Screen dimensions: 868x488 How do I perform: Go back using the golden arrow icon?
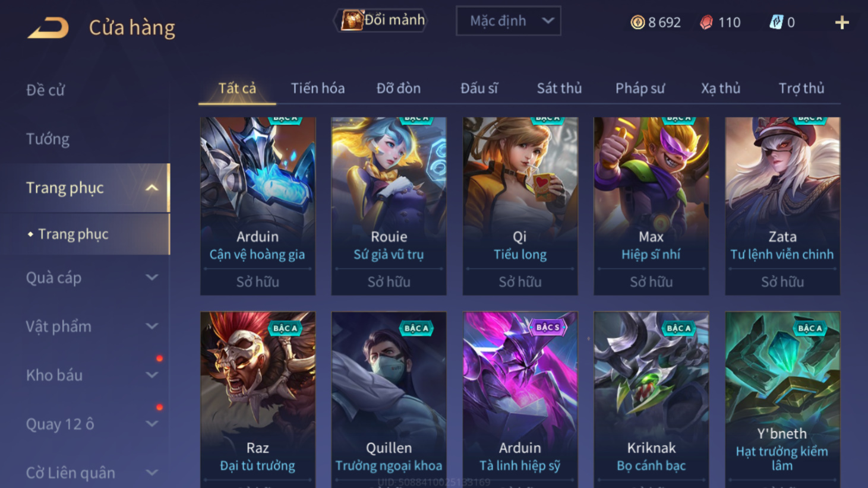(x=48, y=27)
